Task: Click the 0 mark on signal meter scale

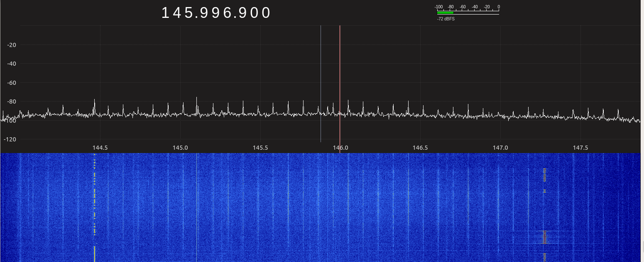Action: pos(498,7)
